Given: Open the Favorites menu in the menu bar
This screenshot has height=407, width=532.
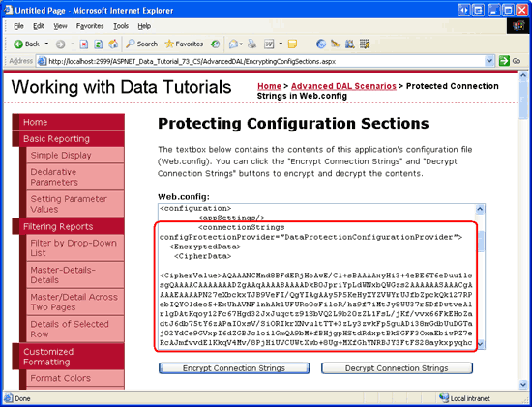Looking at the screenshot, I should tap(90, 26).
